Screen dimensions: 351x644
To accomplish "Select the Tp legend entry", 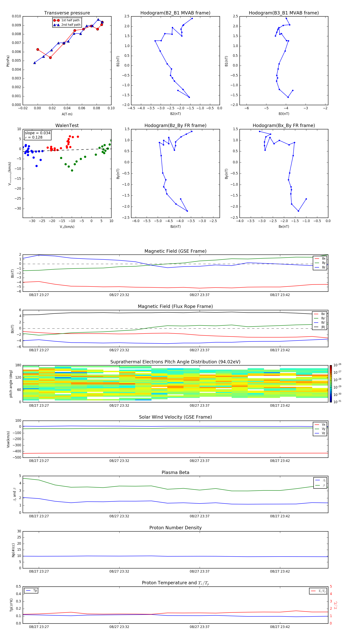I will coord(31,591).
